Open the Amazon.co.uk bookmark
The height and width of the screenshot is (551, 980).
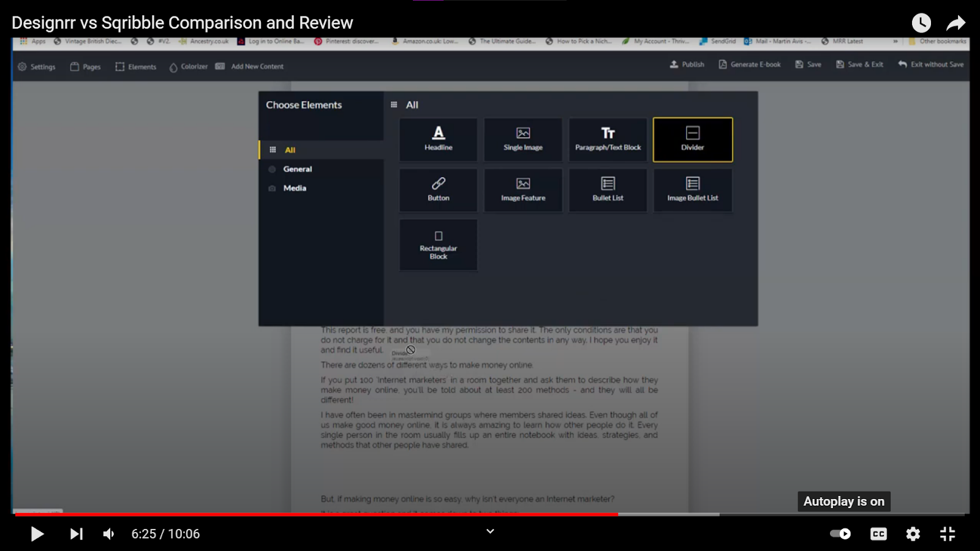tap(425, 42)
